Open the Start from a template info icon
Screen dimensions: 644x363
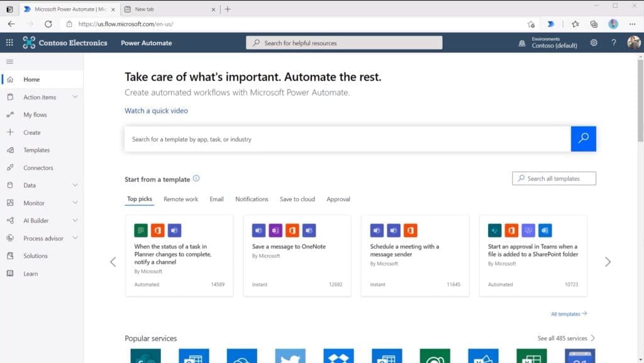pos(196,178)
